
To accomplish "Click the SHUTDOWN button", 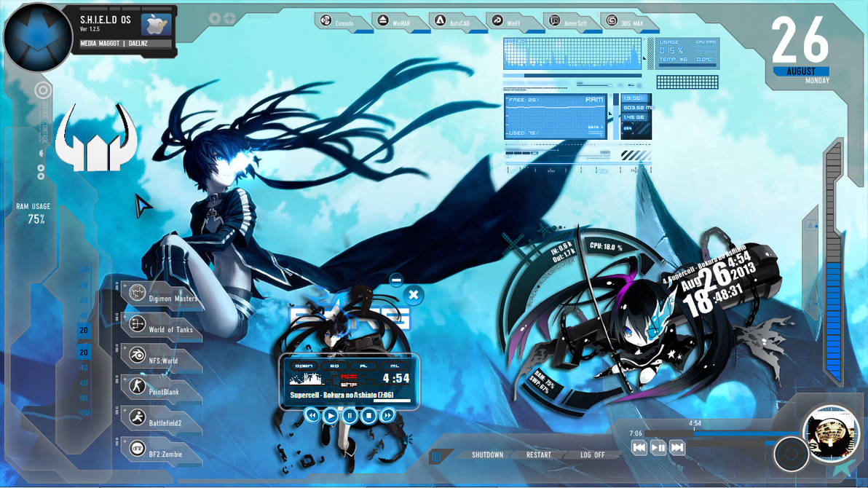I will pos(487,454).
